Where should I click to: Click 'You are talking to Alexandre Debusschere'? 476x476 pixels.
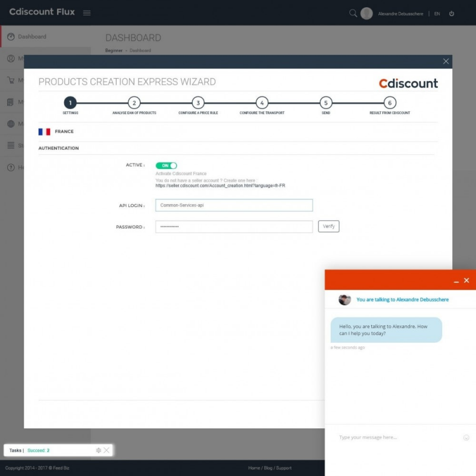(x=402, y=300)
